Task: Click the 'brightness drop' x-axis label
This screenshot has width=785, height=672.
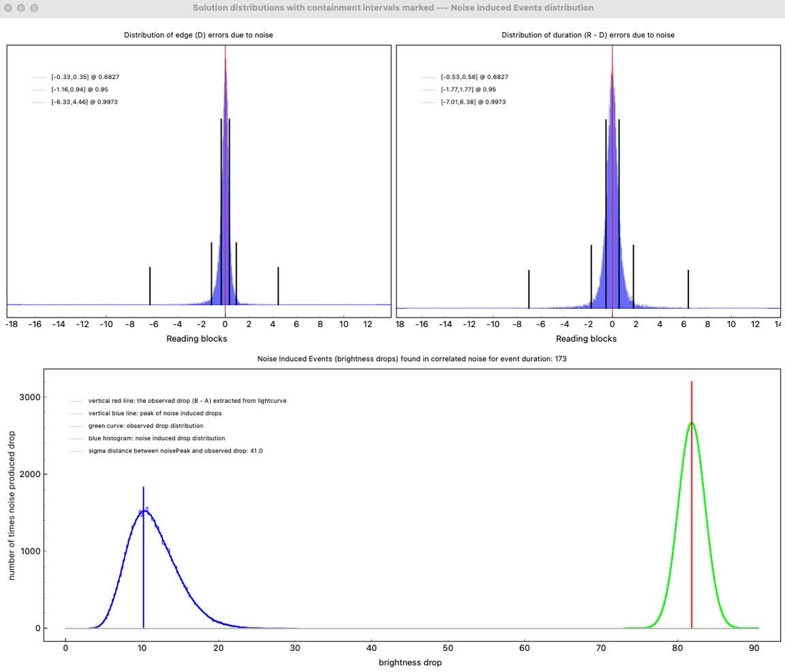Action: pyautogui.click(x=410, y=662)
